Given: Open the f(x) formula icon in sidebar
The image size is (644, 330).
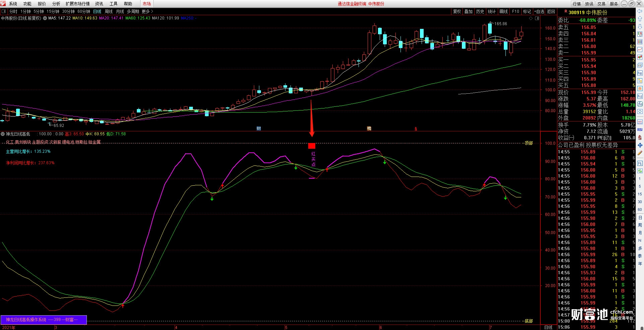Looking at the screenshot, I should [x=640, y=104].
